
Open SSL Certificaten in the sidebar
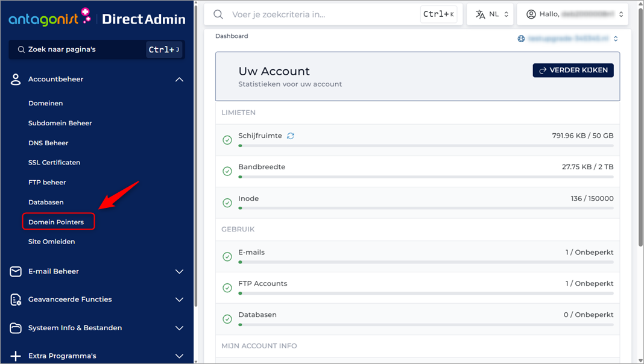[54, 163]
